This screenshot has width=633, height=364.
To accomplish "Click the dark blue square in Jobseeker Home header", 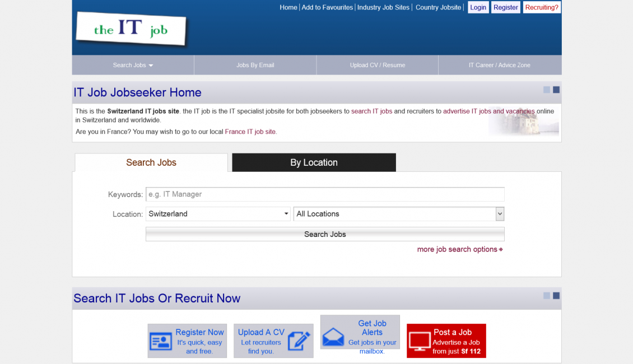I will pyautogui.click(x=556, y=90).
